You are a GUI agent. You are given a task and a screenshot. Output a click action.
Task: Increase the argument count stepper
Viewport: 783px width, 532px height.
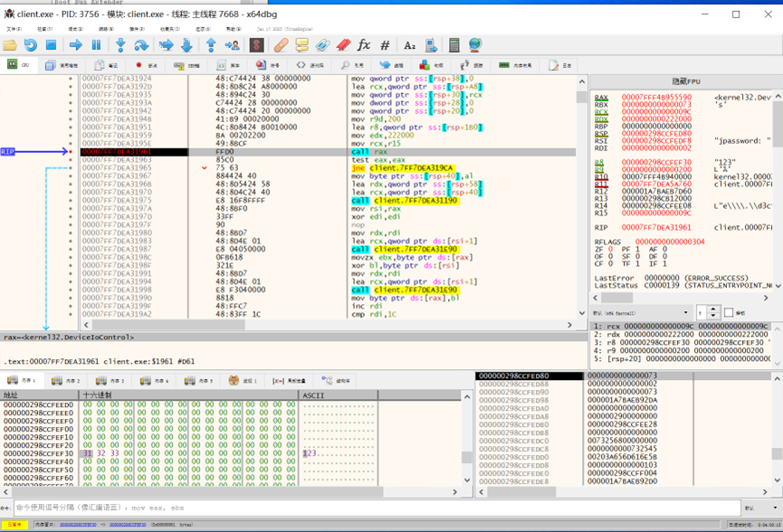point(713,309)
